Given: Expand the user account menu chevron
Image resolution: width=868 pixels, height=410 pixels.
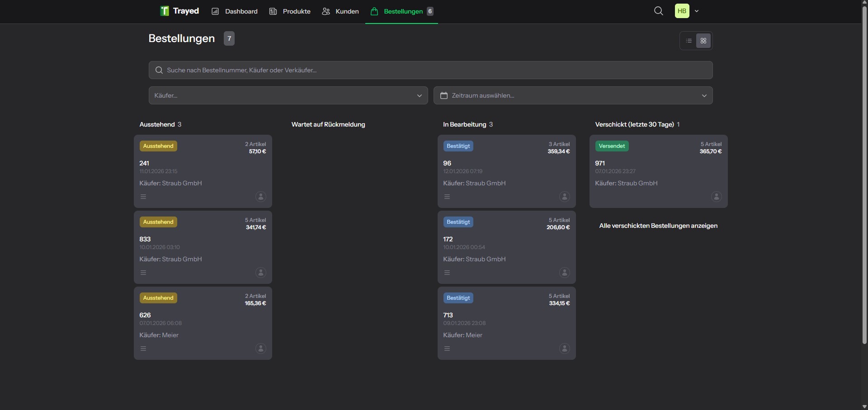Looking at the screenshot, I should click(697, 11).
